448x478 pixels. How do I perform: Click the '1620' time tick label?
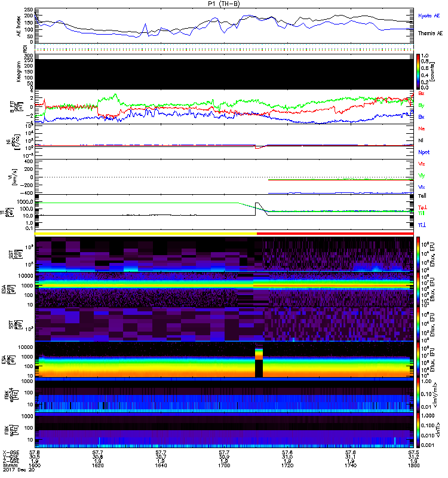pyautogui.click(x=97, y=465)
